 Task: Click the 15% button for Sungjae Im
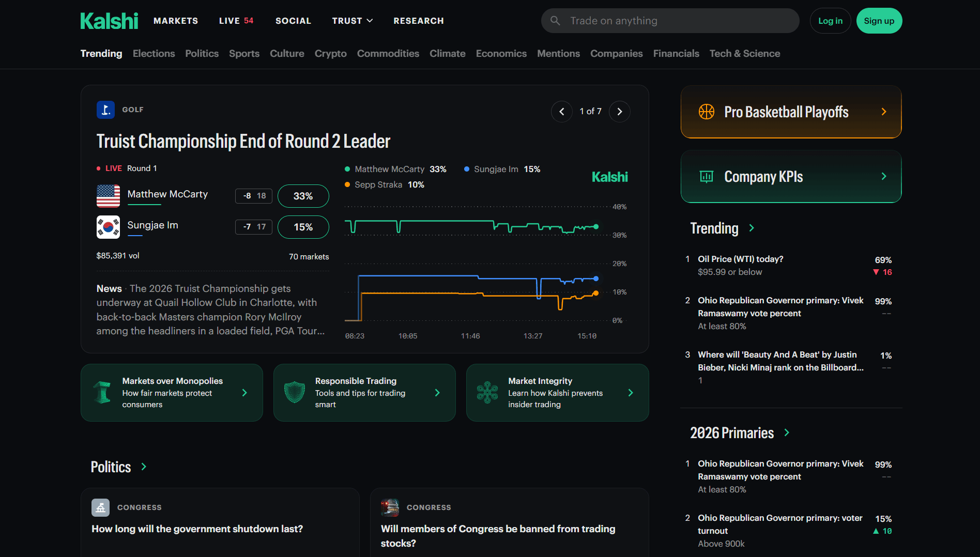tap(303, 227)
